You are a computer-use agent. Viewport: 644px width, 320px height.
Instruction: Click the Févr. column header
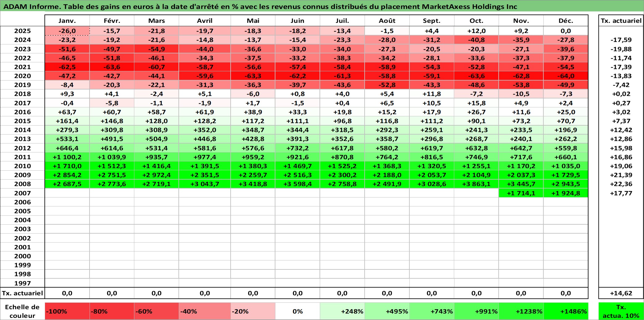coord(112,21)
